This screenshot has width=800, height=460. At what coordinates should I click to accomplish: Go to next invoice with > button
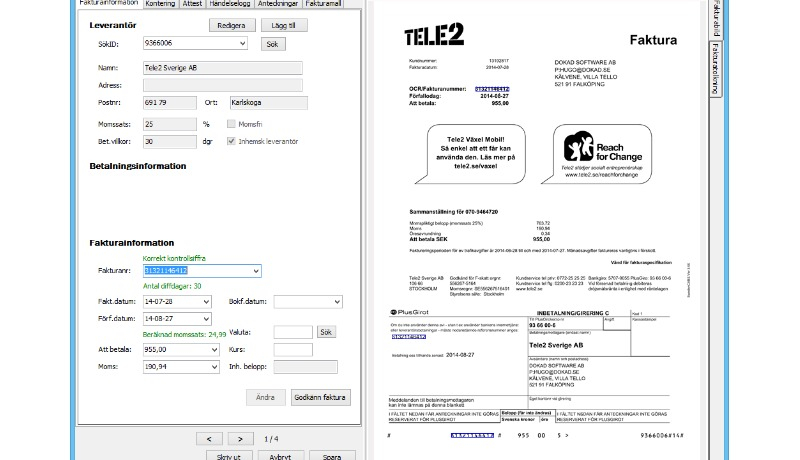tap(240, 439)
